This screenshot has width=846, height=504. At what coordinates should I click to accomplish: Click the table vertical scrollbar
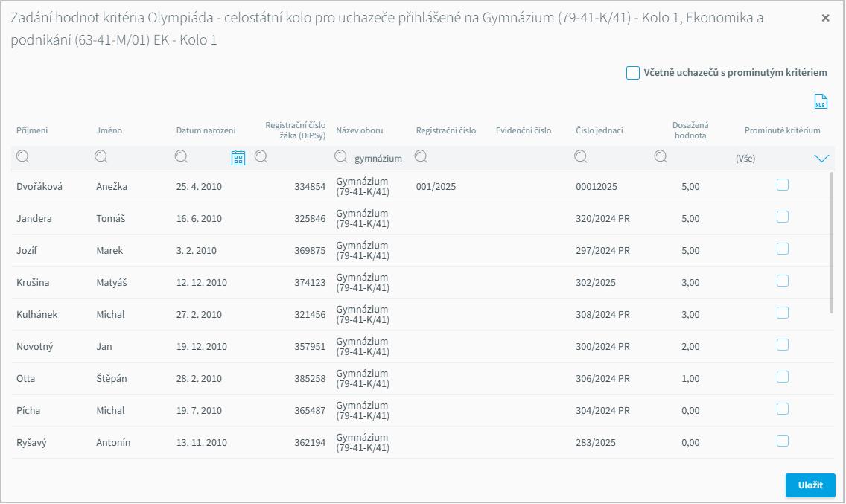832,243
